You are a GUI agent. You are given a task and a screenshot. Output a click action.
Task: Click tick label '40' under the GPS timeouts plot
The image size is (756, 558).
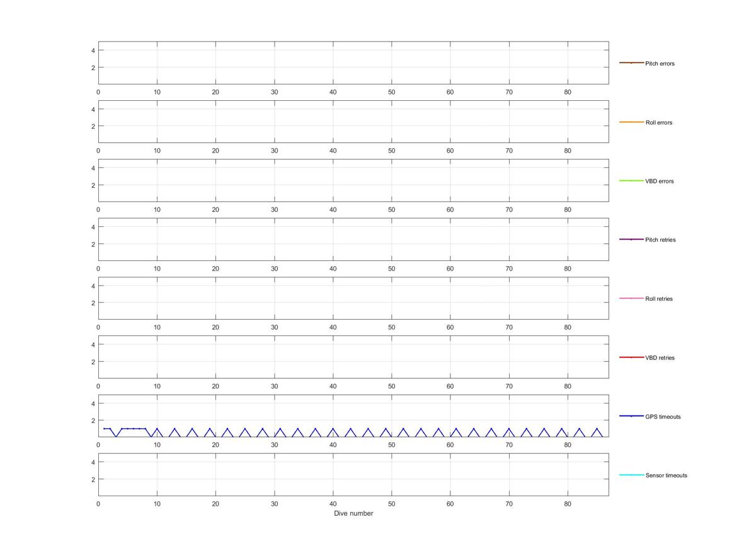pos(333,445)
